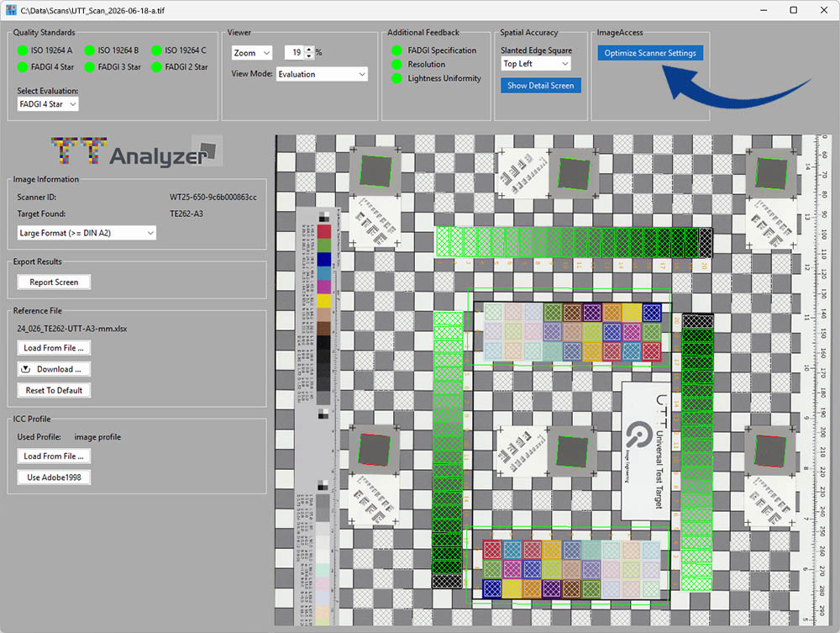Screen dimensions: 840x633
Task: Click the green FADGI 2 Star status indicator
Action: (156, 67)
